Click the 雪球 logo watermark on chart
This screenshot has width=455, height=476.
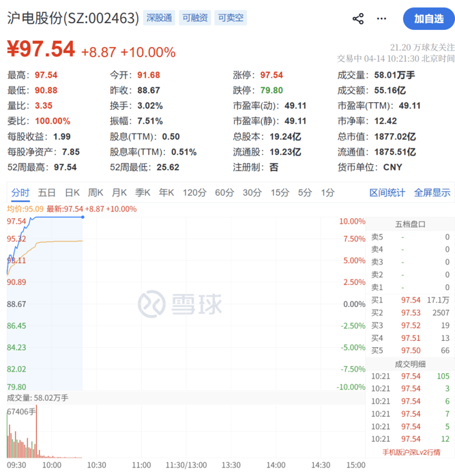[x=180, y=303]
